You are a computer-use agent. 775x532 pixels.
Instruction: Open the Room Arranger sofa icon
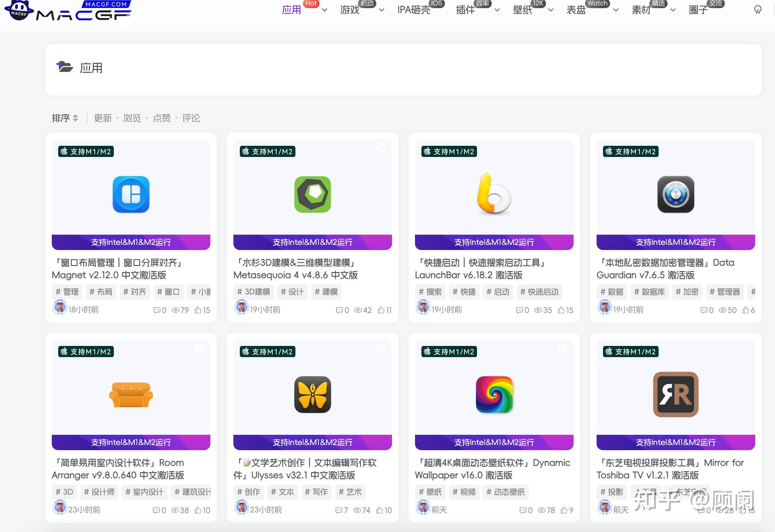(131, 395)
